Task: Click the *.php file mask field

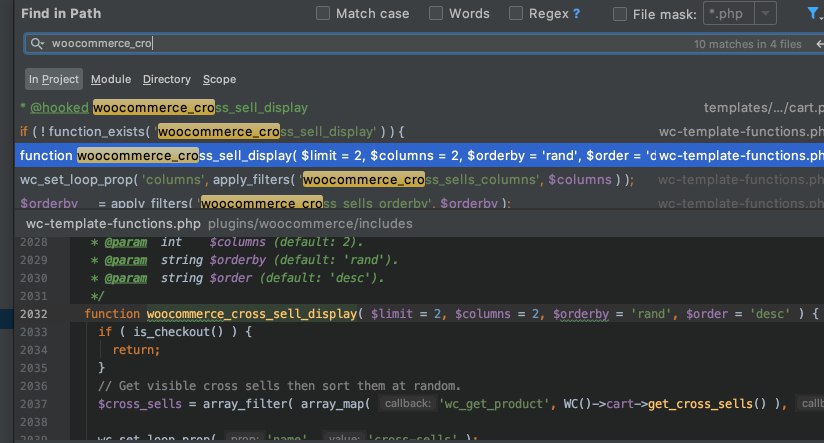Action: [729, 13]
